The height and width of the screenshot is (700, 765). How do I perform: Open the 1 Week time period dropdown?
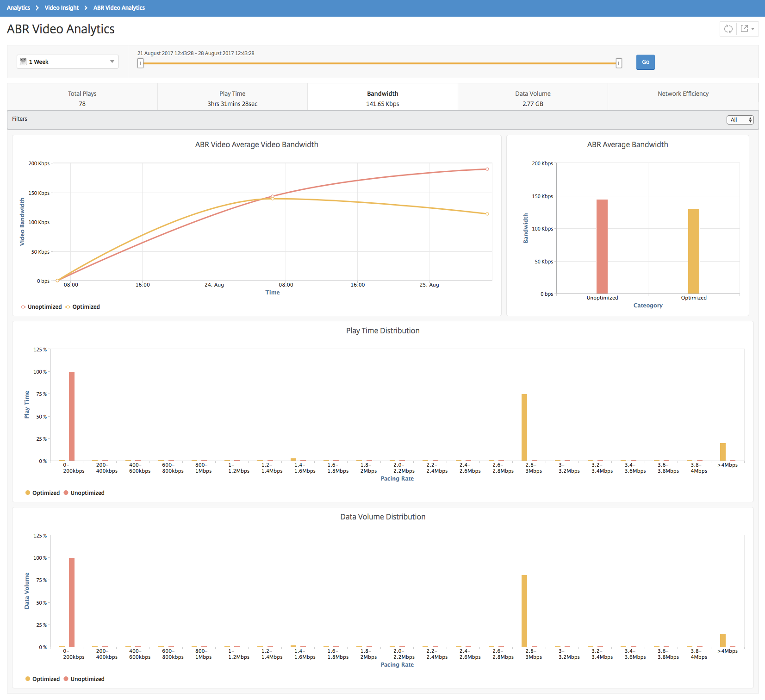(68, 62)
